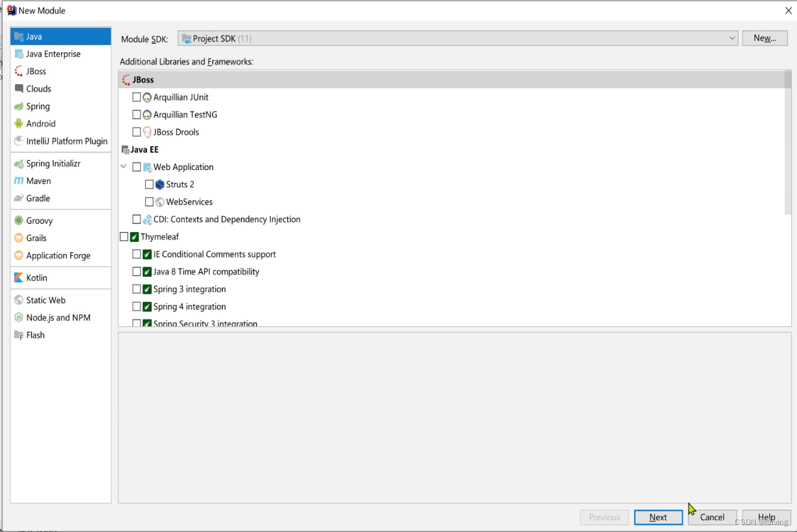This screenshot has height=532, width=797.
Task: Click the 'Java 8 Time API compatibility' label
Action: click(x=206, y=272)
